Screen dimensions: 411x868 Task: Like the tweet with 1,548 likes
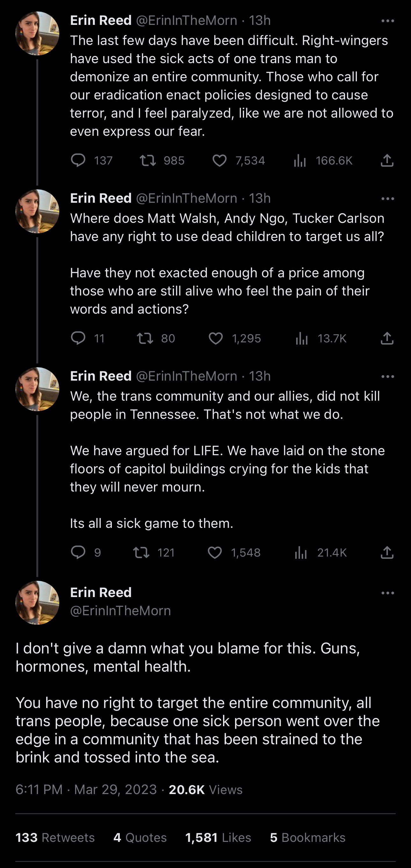tap(215, 553)
